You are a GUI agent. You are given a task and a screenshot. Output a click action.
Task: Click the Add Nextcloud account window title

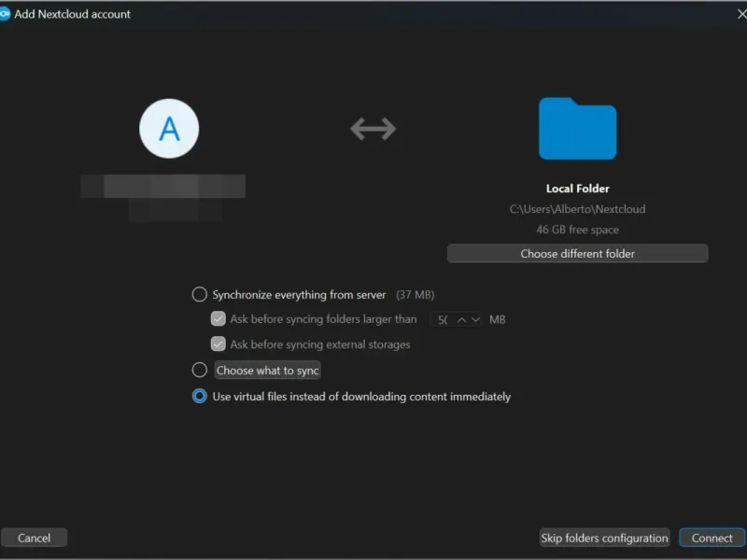pos(73,14)
